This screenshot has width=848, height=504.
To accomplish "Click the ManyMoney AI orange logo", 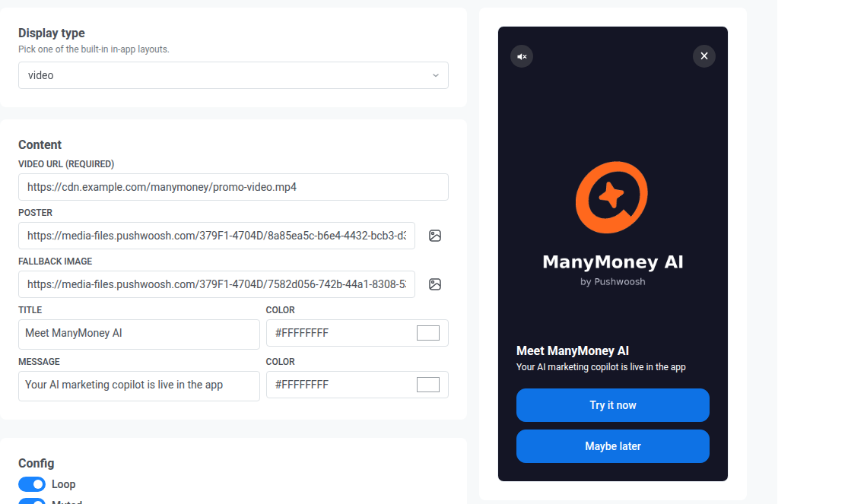I will pyautogui.click(x=611, y=198).
